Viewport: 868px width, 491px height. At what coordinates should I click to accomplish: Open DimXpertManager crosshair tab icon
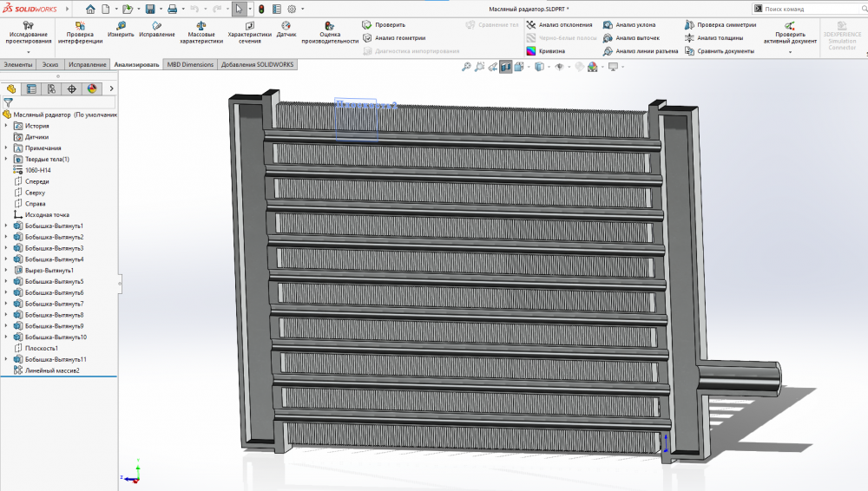[72, 88]
